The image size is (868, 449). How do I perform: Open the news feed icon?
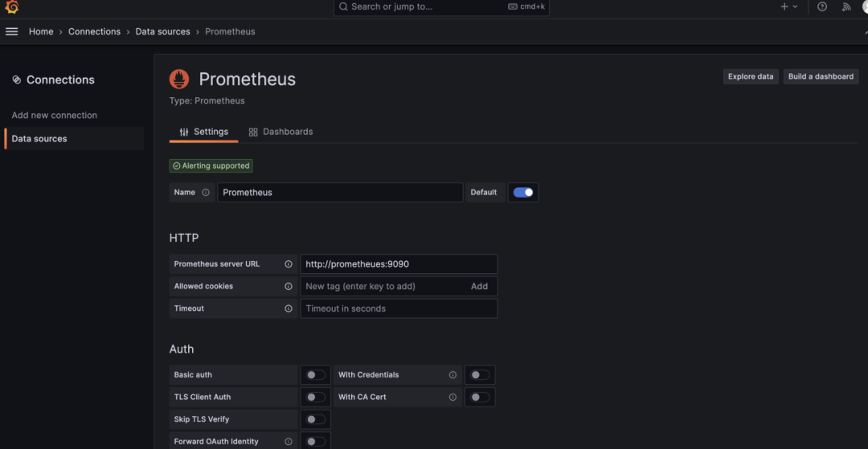(x=846, y=6)
